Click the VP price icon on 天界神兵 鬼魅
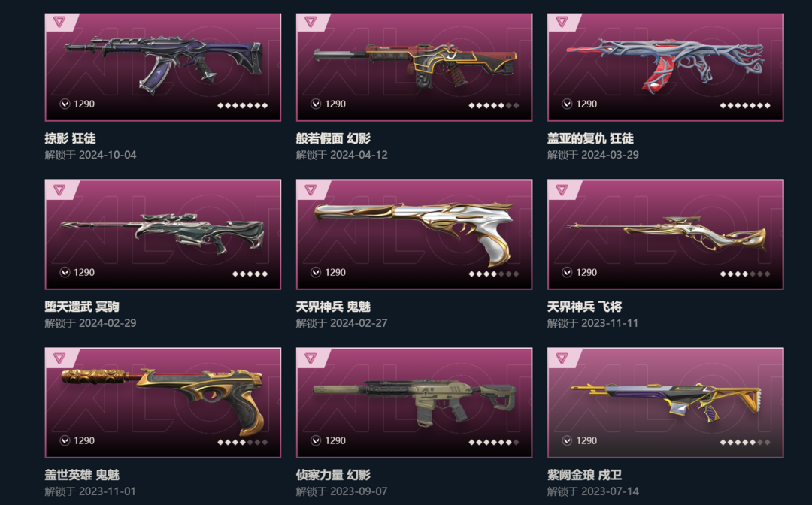This screenshot has height=505, width=812. pos(316,272)
